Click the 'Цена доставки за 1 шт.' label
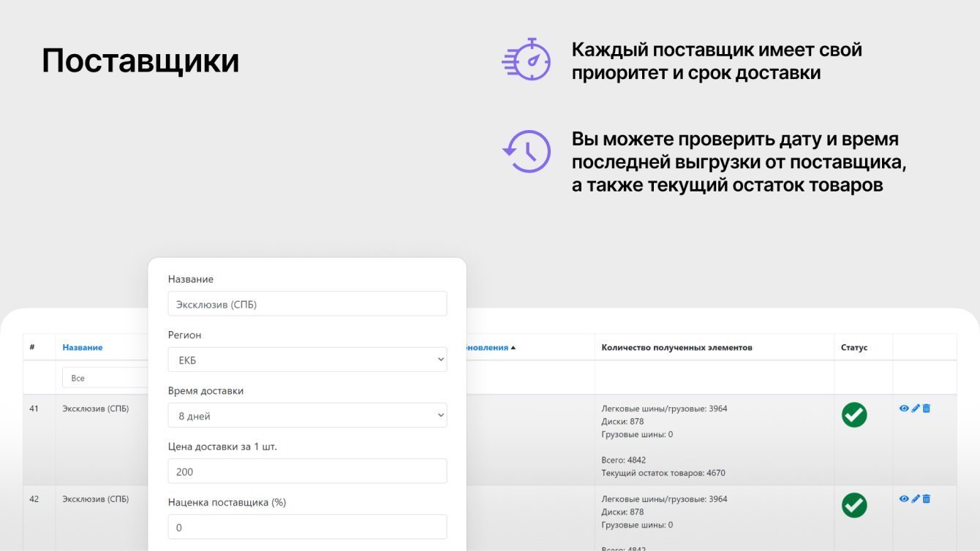 (x=222, y=446)
